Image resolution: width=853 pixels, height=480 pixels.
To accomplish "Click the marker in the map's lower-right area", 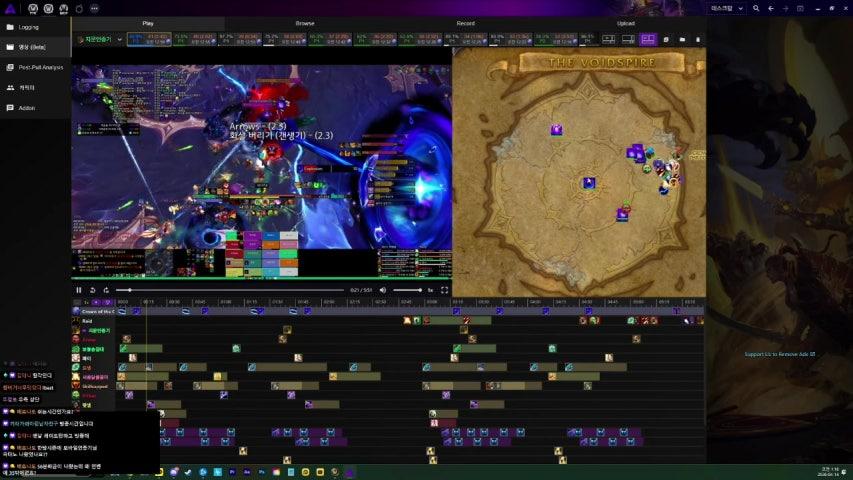I will tap(622, 215).
